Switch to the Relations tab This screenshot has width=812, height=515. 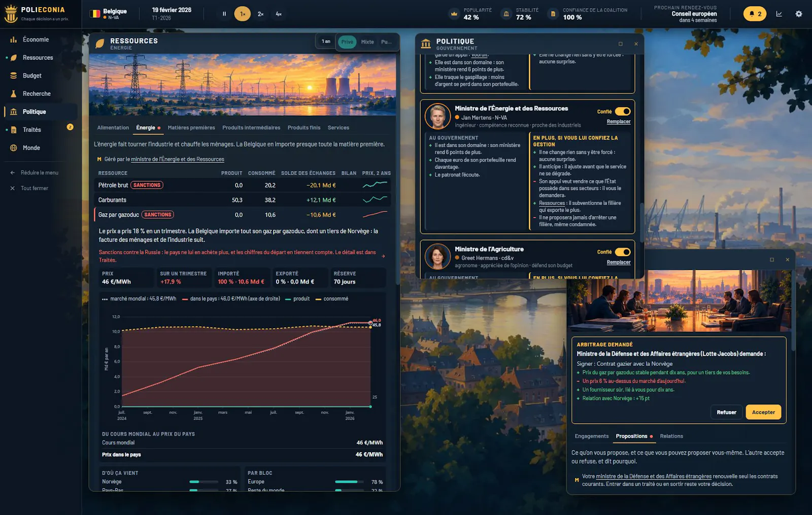coord(671,436)
